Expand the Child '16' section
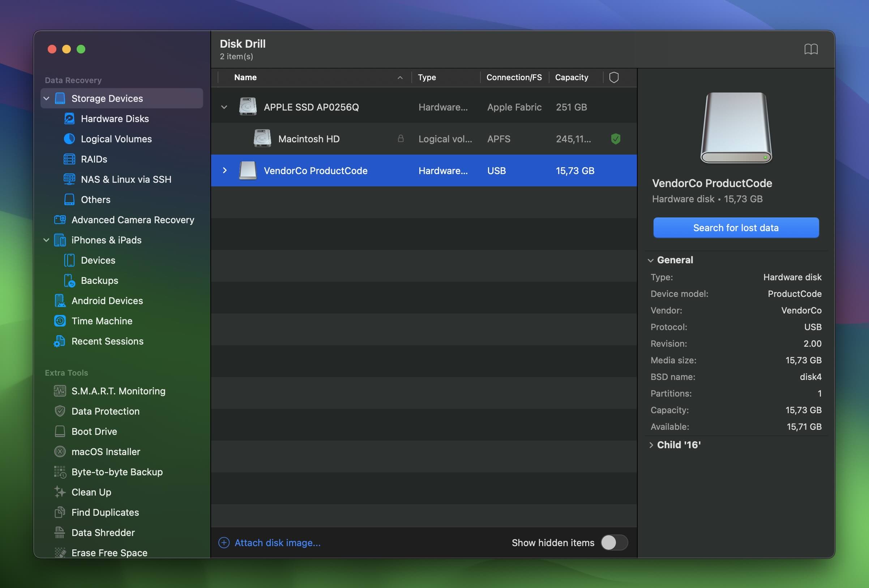 tap(651, 445)
